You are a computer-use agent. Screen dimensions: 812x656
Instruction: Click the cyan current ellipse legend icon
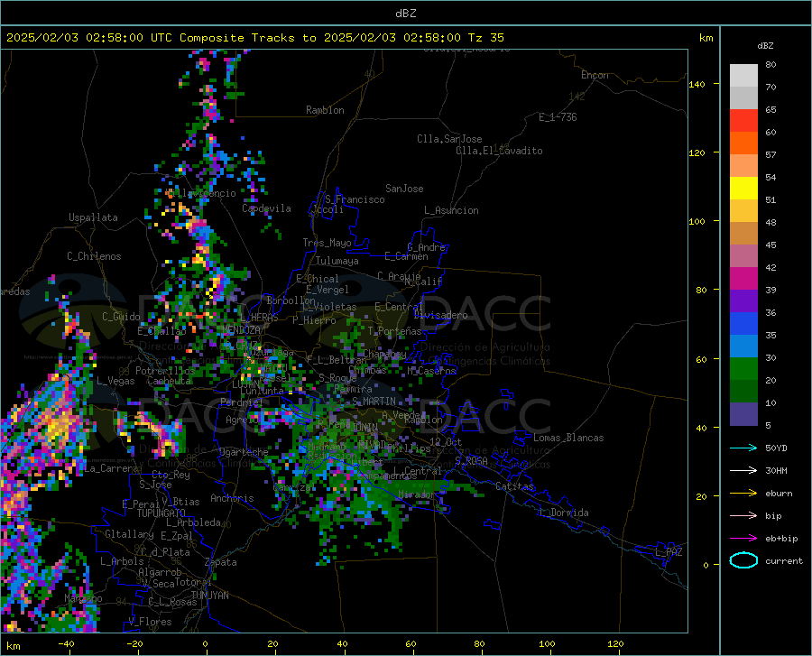click(x=743, y=560)
